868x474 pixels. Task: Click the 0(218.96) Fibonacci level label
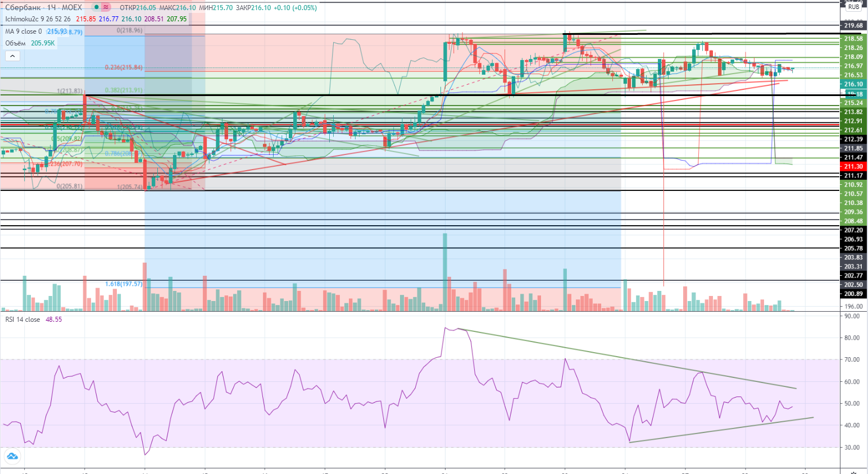(129, 30)
